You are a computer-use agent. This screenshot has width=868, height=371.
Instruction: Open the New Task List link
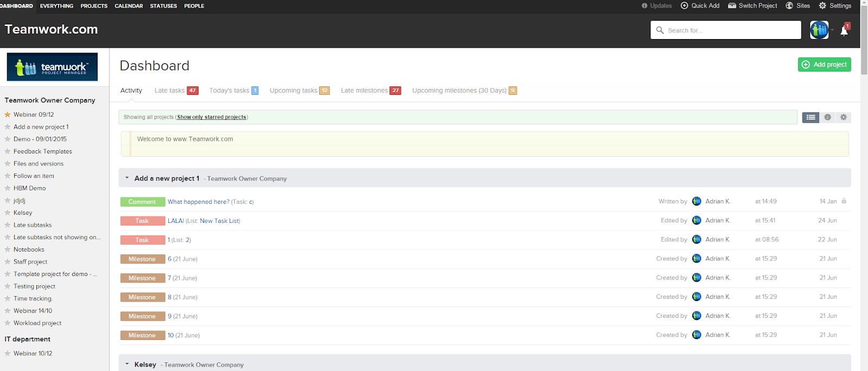219,221
